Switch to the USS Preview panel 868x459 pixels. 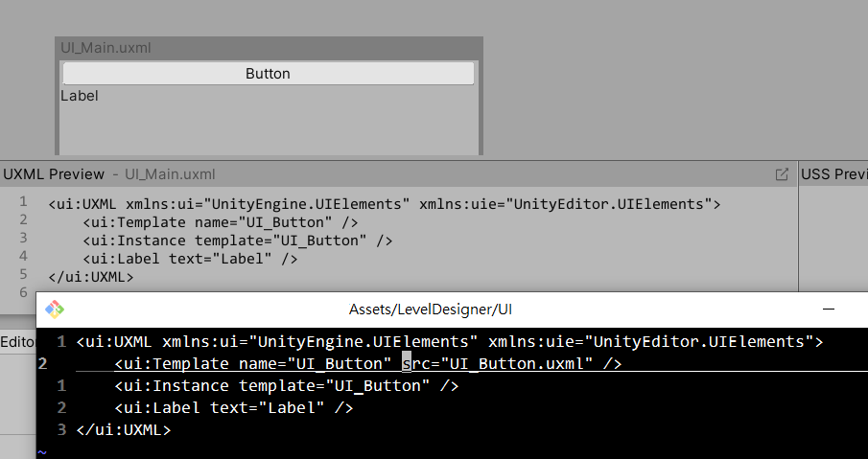point(834,174)
